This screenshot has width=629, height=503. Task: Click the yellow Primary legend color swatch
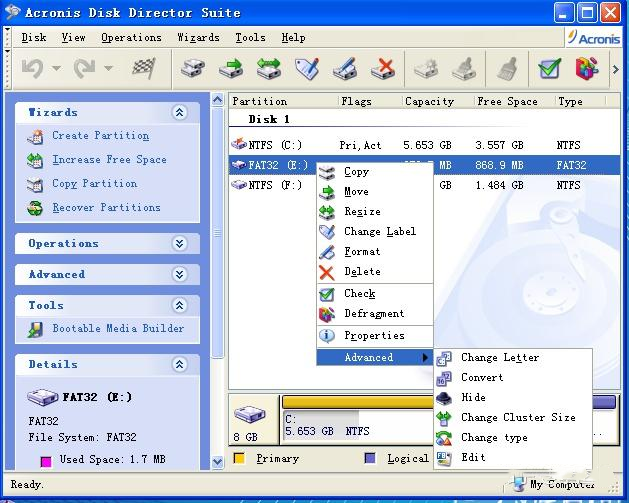[x=239, y=459]
